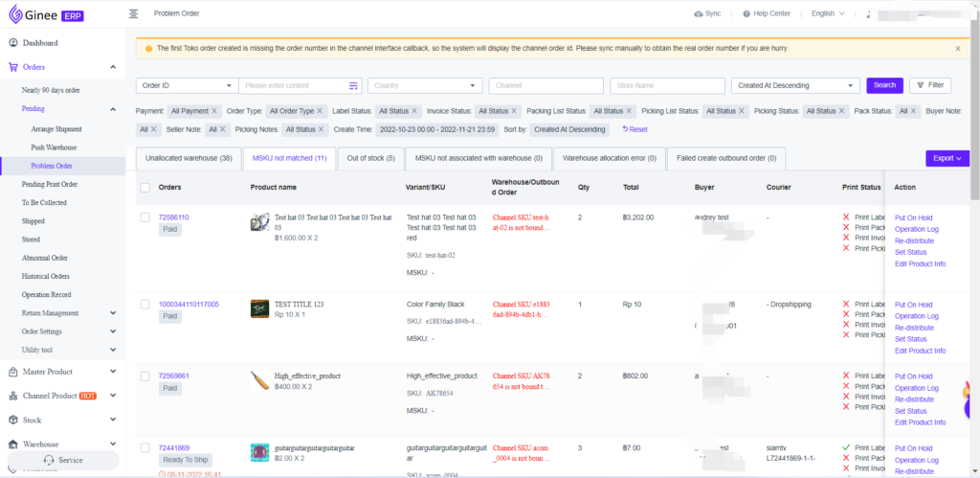Click the funnel icon on Filter button
980x478 pixels.
click(x=922, y=85)
